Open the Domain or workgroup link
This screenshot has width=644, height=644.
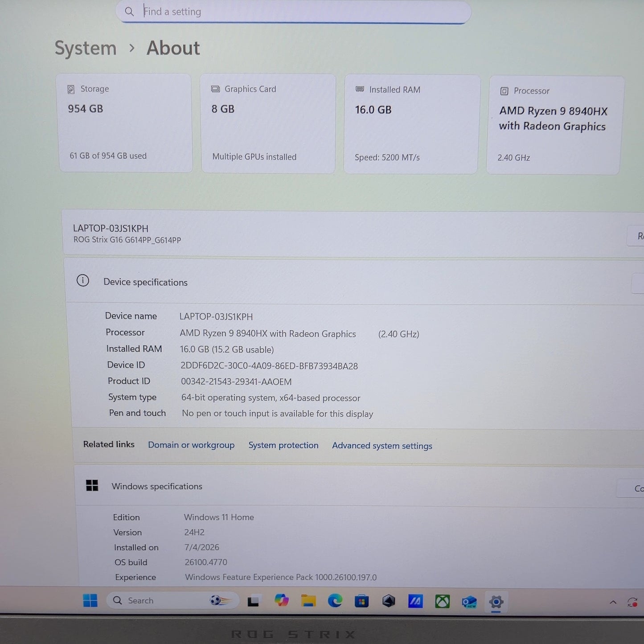[191, 445]
